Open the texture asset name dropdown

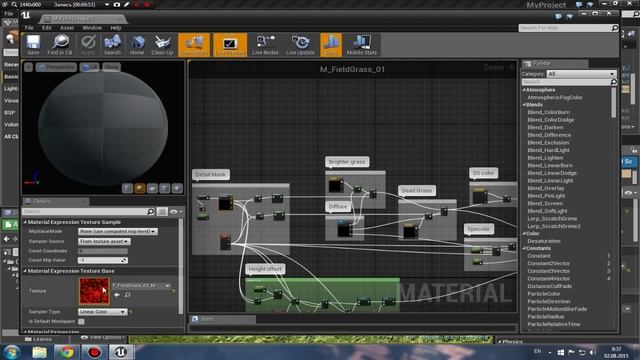click(141, 286)
